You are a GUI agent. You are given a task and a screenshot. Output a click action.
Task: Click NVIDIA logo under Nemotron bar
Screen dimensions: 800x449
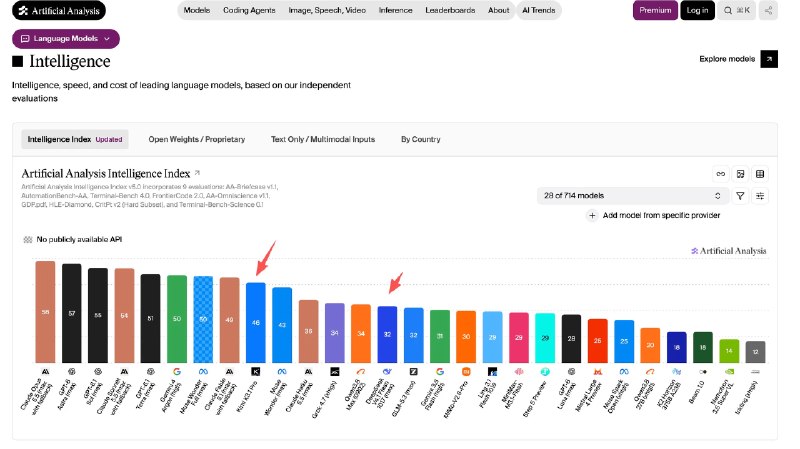(x=729, y=371)
